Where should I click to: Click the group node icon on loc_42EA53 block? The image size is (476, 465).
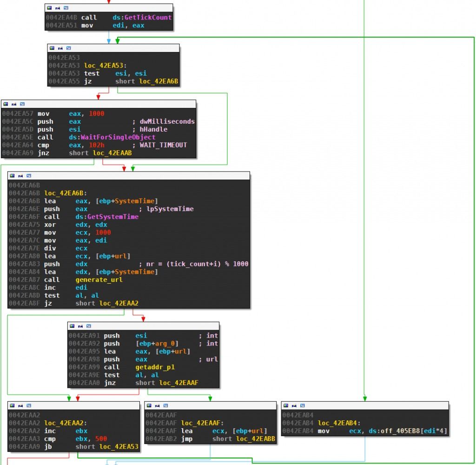click(69, 48)
